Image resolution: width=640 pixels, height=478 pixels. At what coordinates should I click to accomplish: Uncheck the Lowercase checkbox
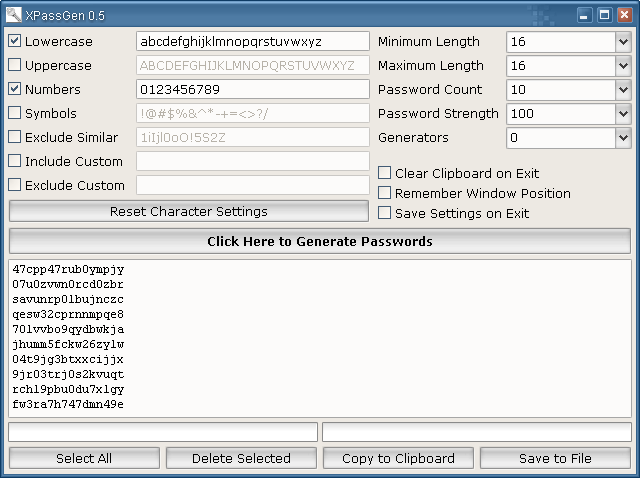[x=15, y=41]
